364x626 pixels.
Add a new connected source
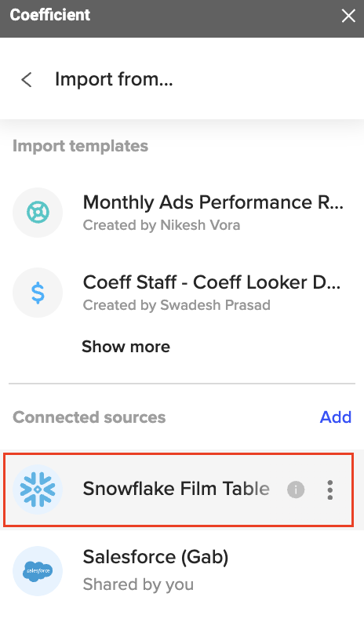(336, 417)
